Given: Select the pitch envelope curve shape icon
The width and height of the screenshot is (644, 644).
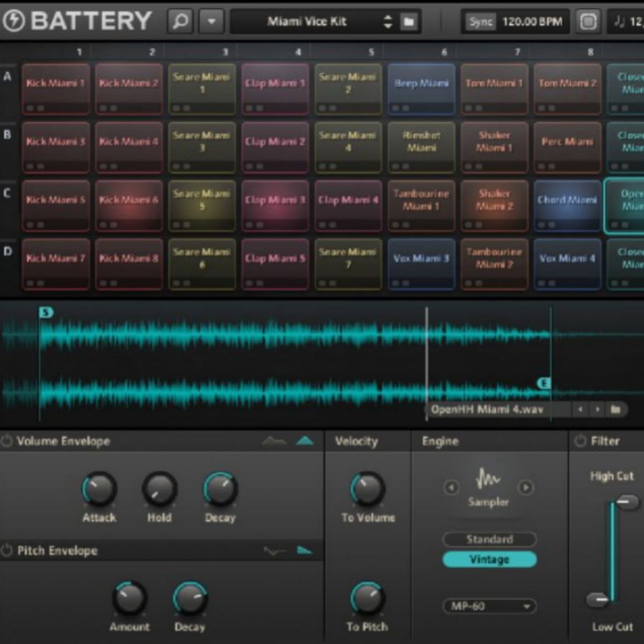Looking at the screenshot, I should 274,551.
